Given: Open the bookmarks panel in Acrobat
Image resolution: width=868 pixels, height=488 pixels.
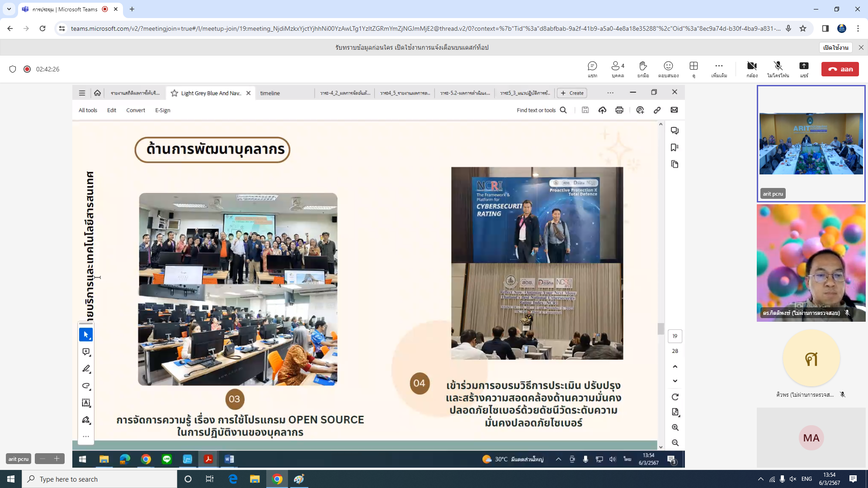Looking at the screenshot, I should tap(675, 147).
